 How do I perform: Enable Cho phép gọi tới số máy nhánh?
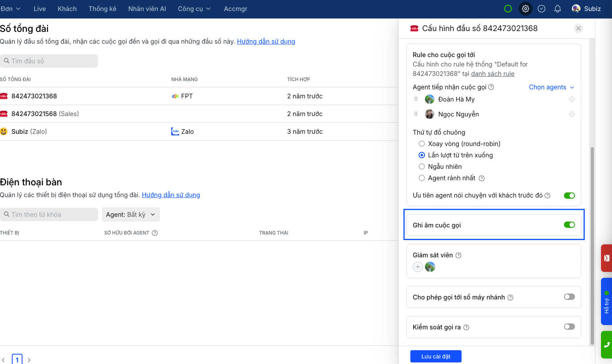pyautogui.click(x=569, y=297)
